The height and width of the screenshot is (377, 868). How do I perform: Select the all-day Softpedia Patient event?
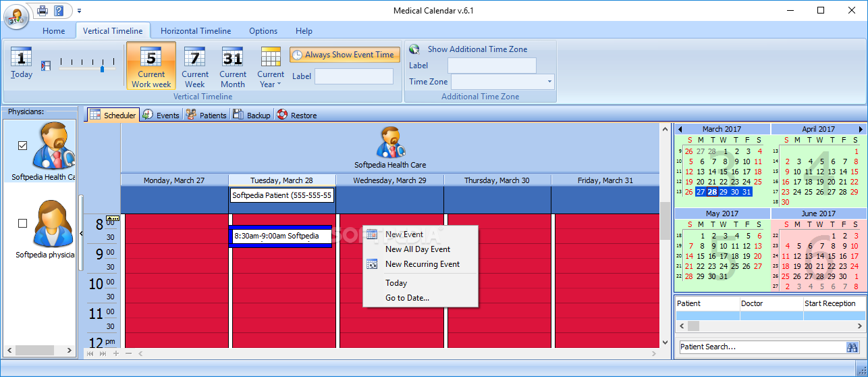282,195
